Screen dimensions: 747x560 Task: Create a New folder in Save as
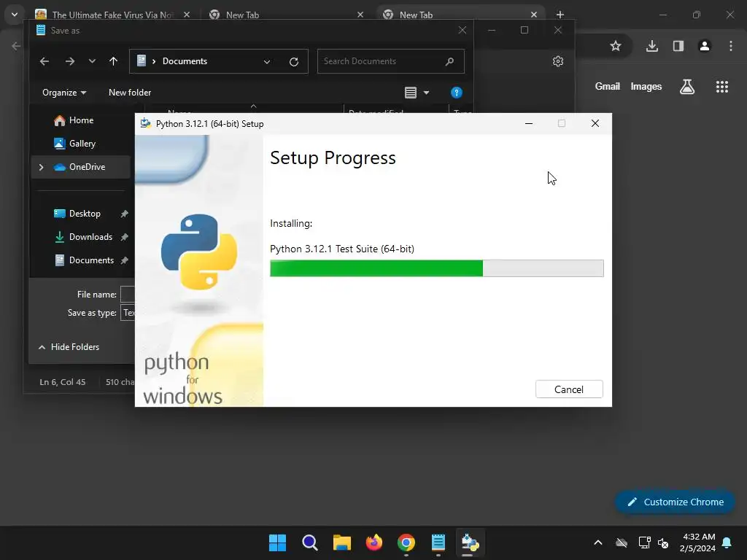(x=130, y=93)
